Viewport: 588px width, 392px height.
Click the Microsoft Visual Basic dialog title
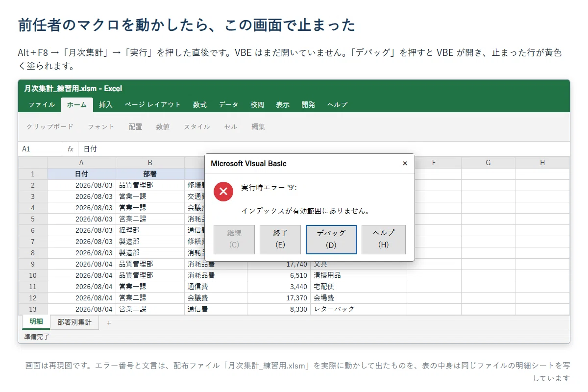(248, 164)
